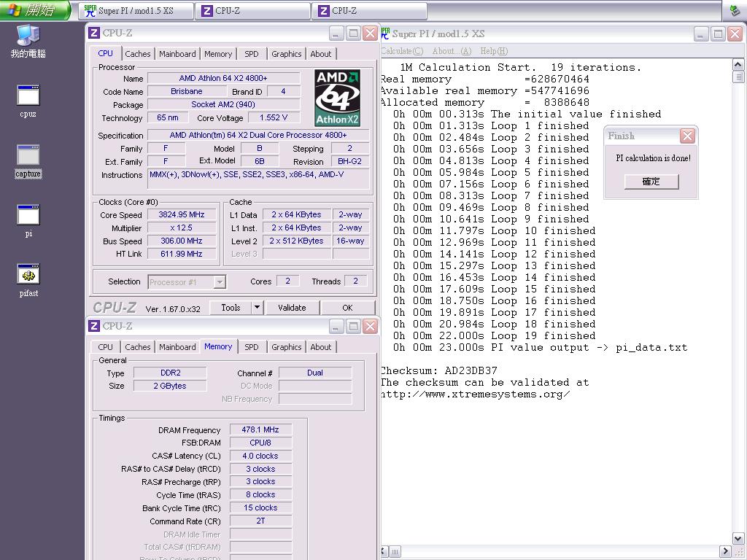The image size is (747, 560).
Task: Activate the first CPU-Z taskbar button
Action: click(253, 11)
